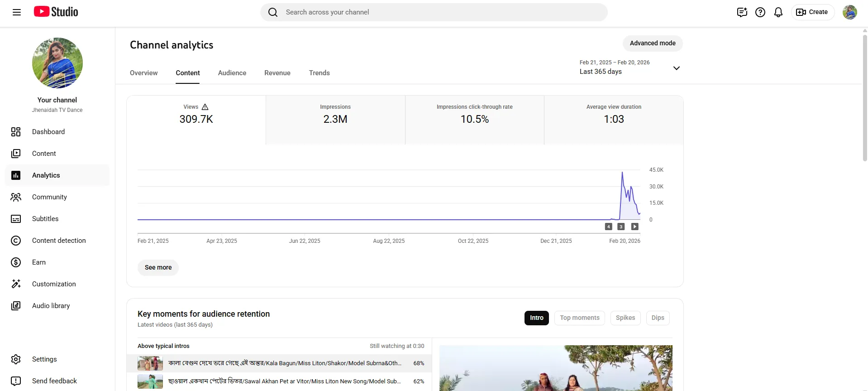Switch to the Revenue tab
The image size is (868, 391).
tap(277, 73)
